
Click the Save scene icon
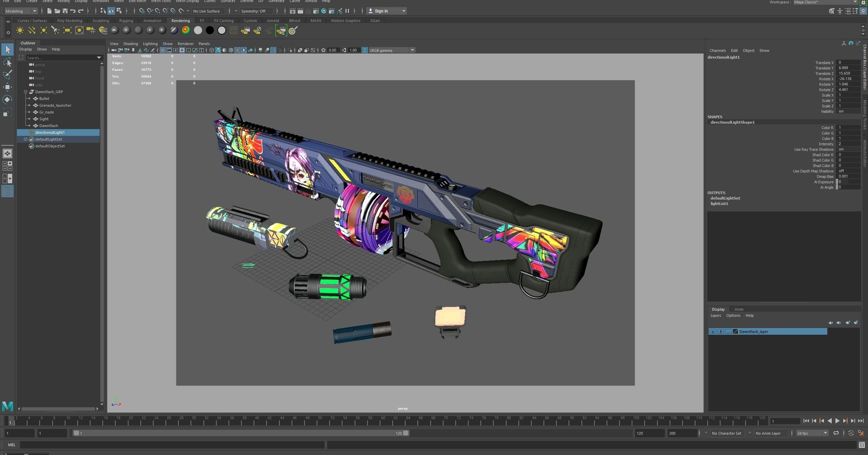click(x=65, y=11)
